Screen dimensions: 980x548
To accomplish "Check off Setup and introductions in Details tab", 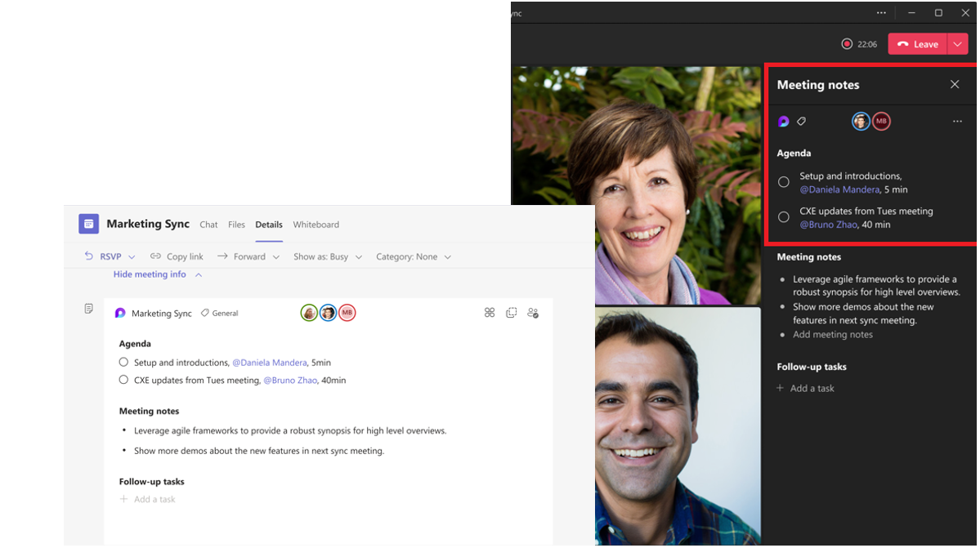I will click(124, 362).
